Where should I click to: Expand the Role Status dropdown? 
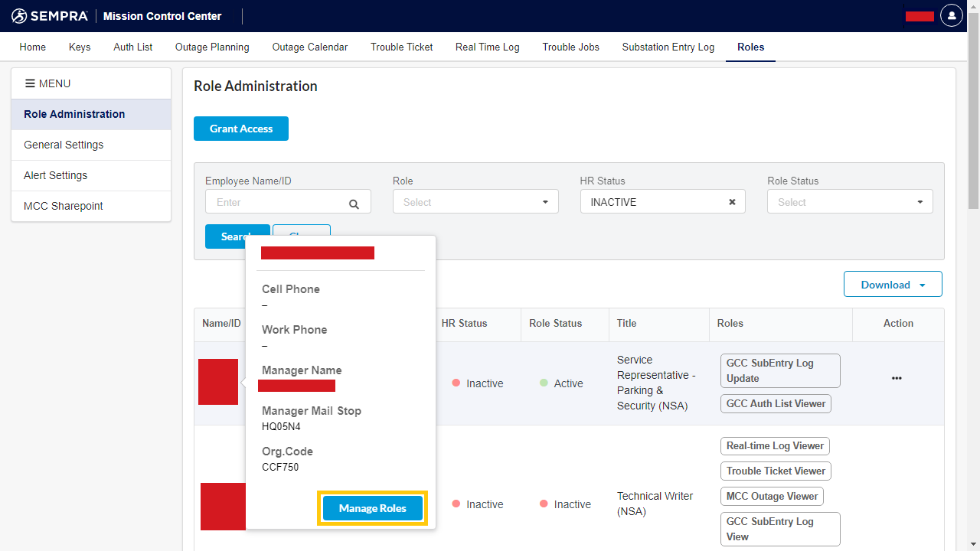(850, 202)
